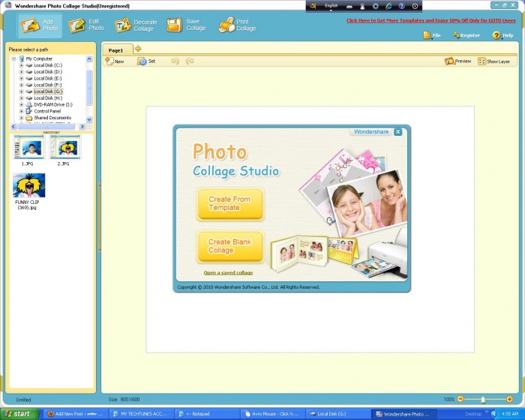Click the Print Collage icon
The width and height of the screenshot is (525, 420).
pos(226,25)
